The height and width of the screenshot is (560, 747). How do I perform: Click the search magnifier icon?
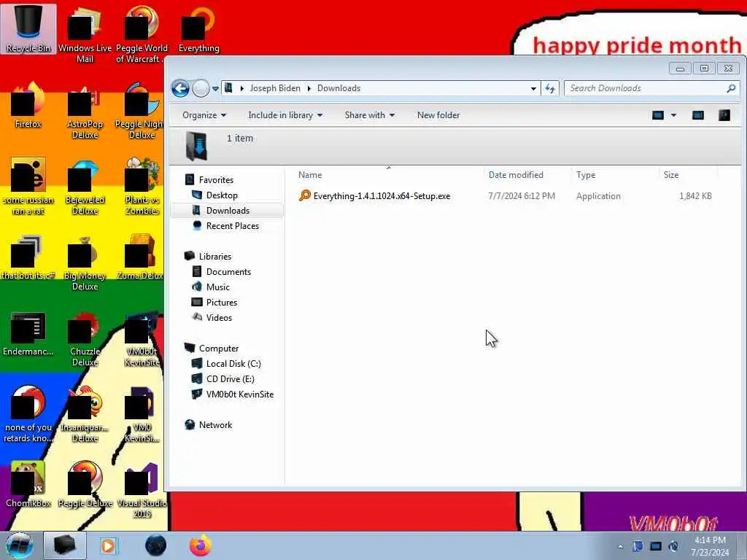tap(731, 88)
